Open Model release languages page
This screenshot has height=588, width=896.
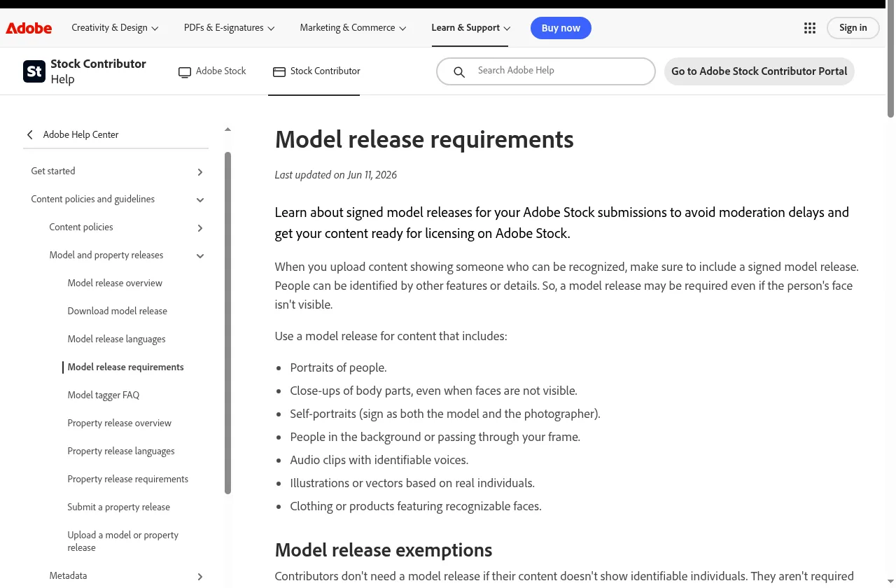tap(116, 339)
